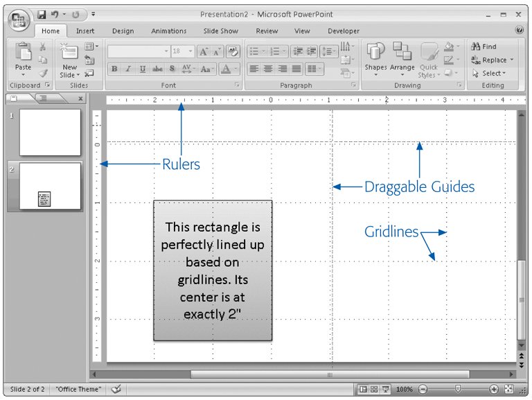The width and height of the screenshot is (532, 400).
Task: Open the Slide Show tab
Action: point(220,31)
